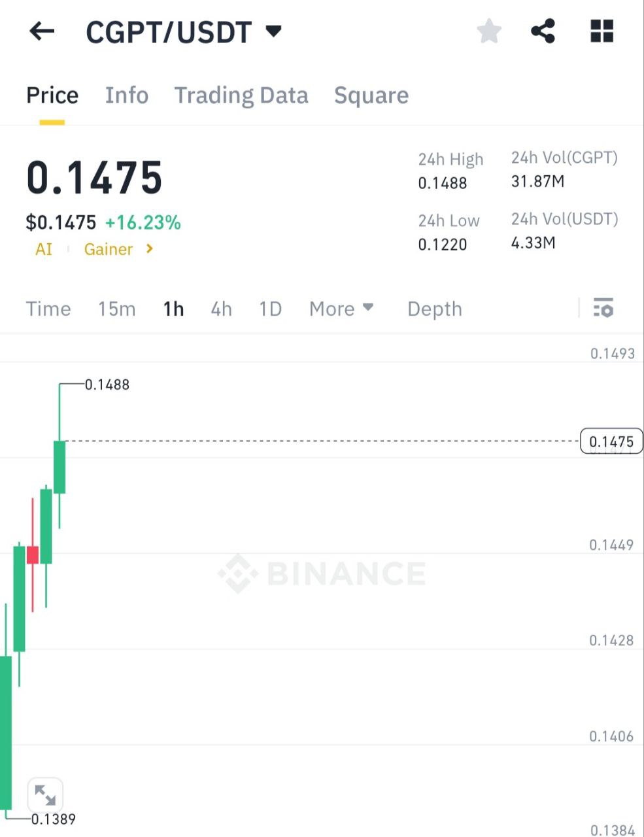644x837 pixels.
Task: Expand the More intervals dropdown
Action: [341, 309]
